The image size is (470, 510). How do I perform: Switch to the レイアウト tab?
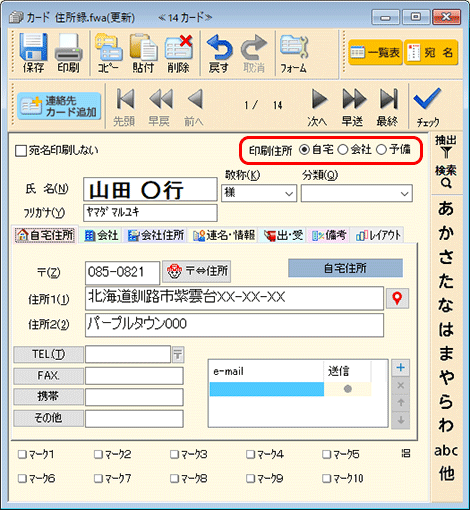tap(378, 235)
